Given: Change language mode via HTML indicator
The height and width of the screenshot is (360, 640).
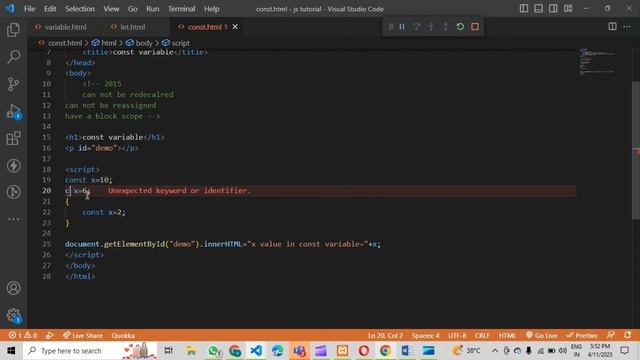Looking at the screenshot, I should pos(507,336).
